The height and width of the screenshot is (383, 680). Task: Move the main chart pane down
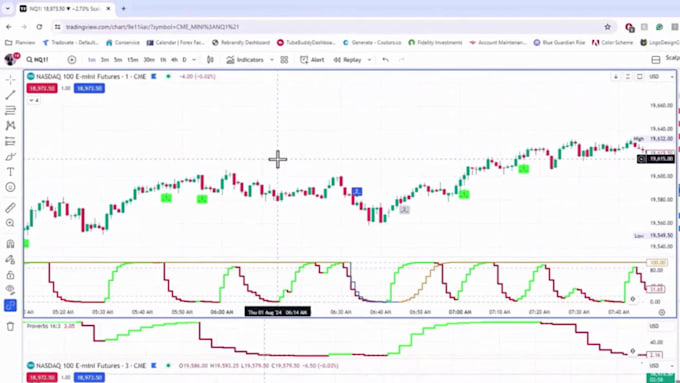coord(616,77)
